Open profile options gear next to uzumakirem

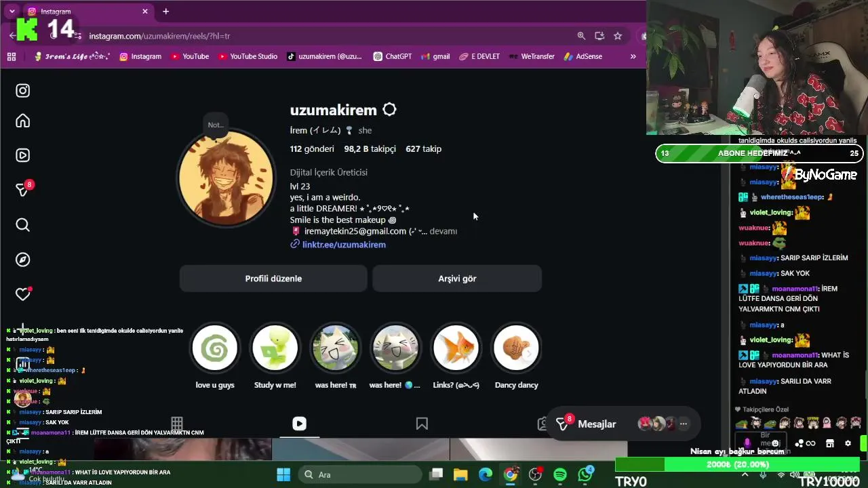[x=389, y=110]
